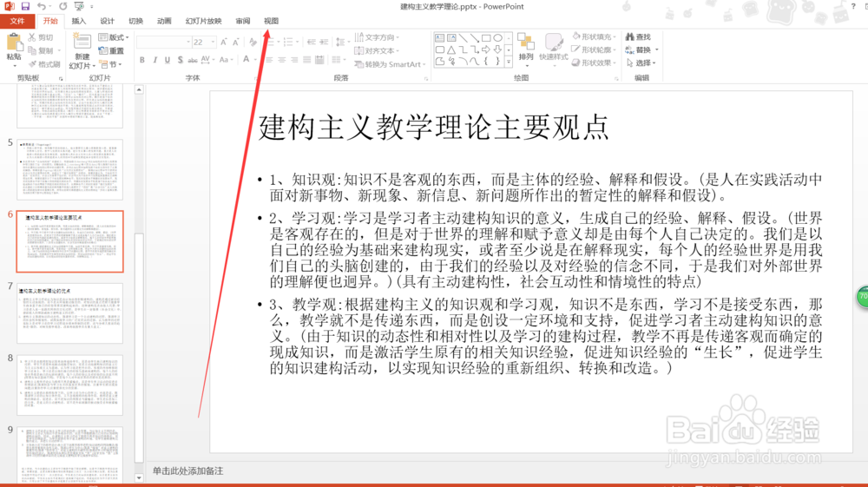Select slide 5 thumbnail
This screenshot has width=868, height=487.
tap(69, 169)
